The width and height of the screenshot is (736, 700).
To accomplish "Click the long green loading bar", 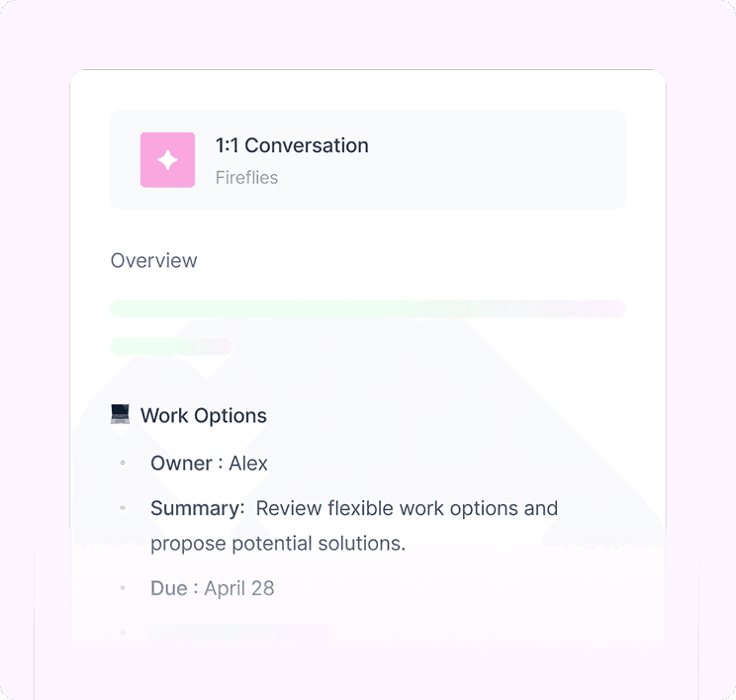I will (368, 308).
